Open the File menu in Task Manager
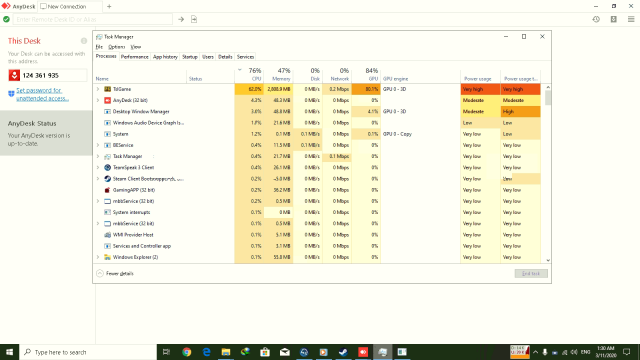Viewport: 640px width, 360px height. [x=99, y=47]
